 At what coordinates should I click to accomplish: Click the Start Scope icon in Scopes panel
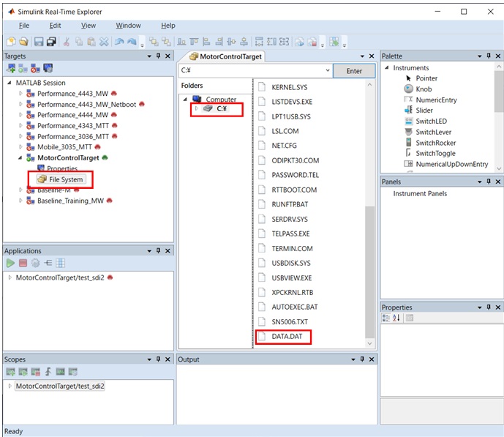23,372
